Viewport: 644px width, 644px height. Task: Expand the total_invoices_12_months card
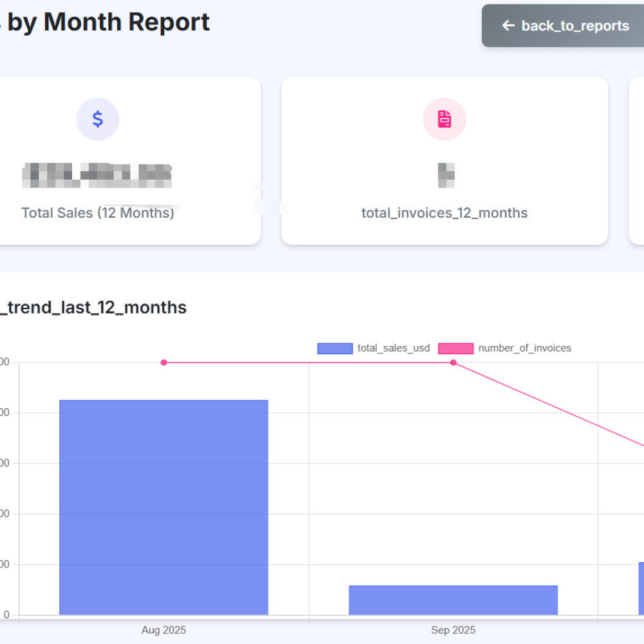444,160
